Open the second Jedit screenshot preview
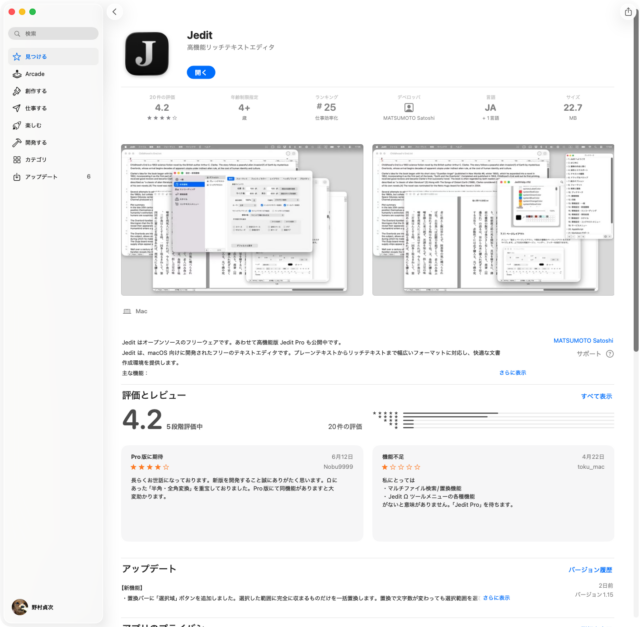 [493, 220]
